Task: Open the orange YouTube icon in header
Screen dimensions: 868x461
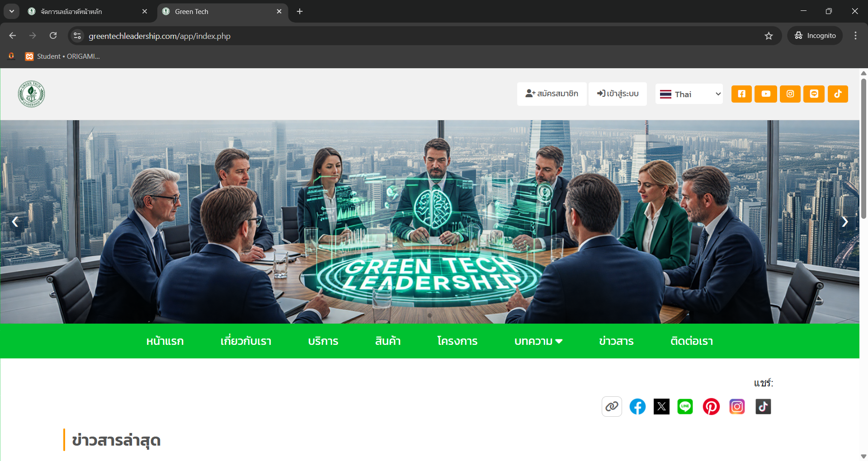Action: (x=766, y=94)
